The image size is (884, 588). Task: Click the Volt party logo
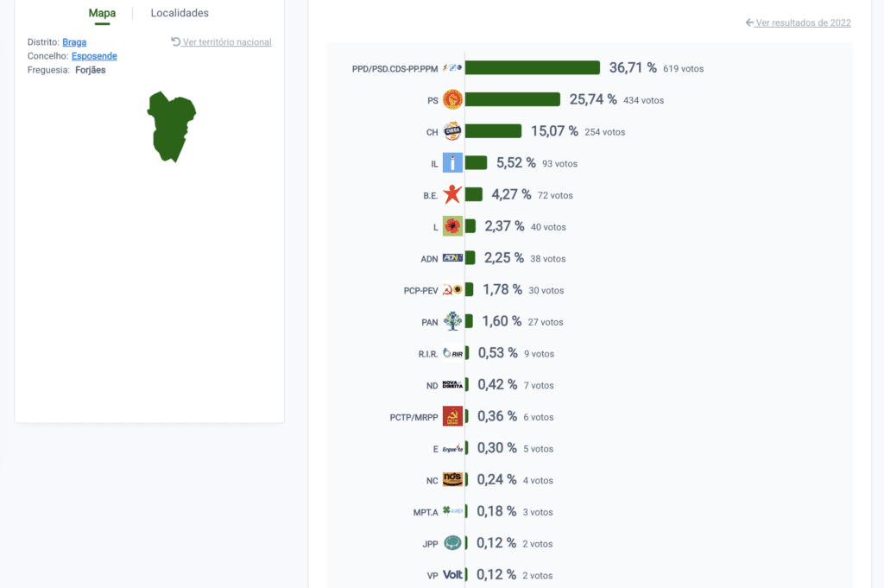[x=452, y=574]
